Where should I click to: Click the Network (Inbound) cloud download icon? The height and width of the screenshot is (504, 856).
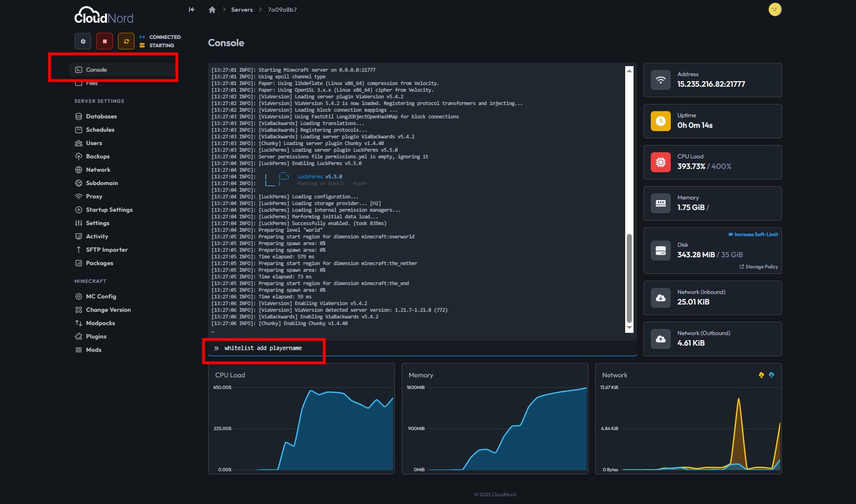point(661,298)
